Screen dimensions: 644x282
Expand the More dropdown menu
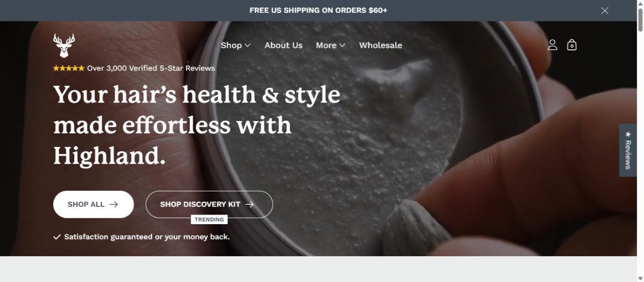tap(330, 46)
